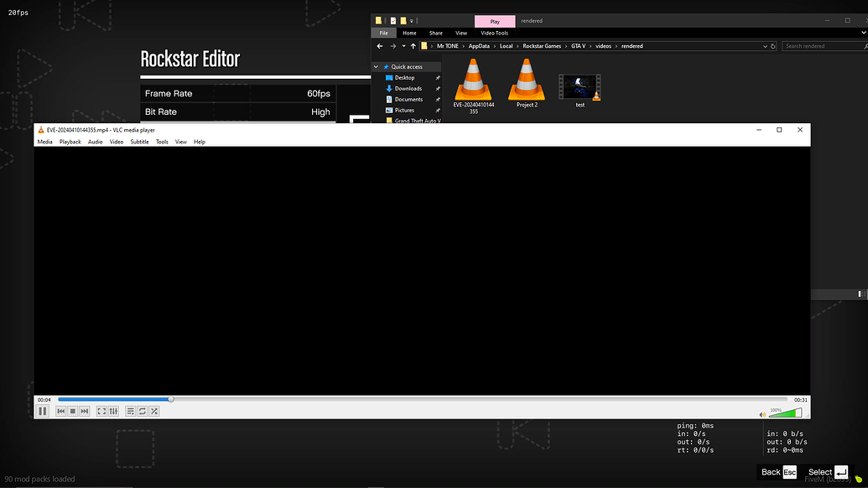Screen dimensions: 868x488
Task: Pause playback in VLC
Action: [43, 411]
